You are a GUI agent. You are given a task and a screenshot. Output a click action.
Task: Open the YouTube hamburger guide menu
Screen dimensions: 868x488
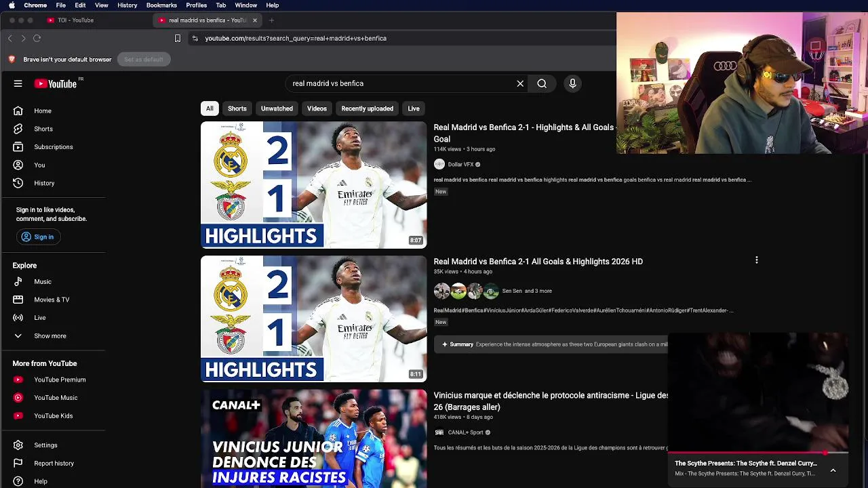coord(18,83)
